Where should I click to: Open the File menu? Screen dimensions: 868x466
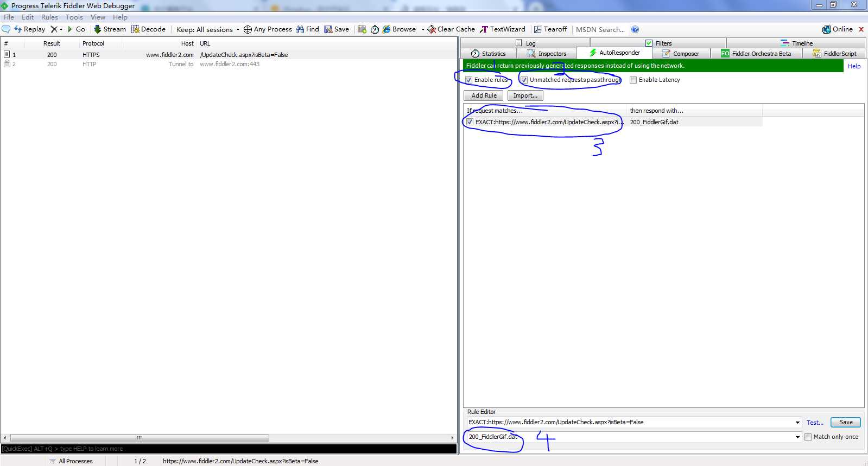[x=9, y=17]
